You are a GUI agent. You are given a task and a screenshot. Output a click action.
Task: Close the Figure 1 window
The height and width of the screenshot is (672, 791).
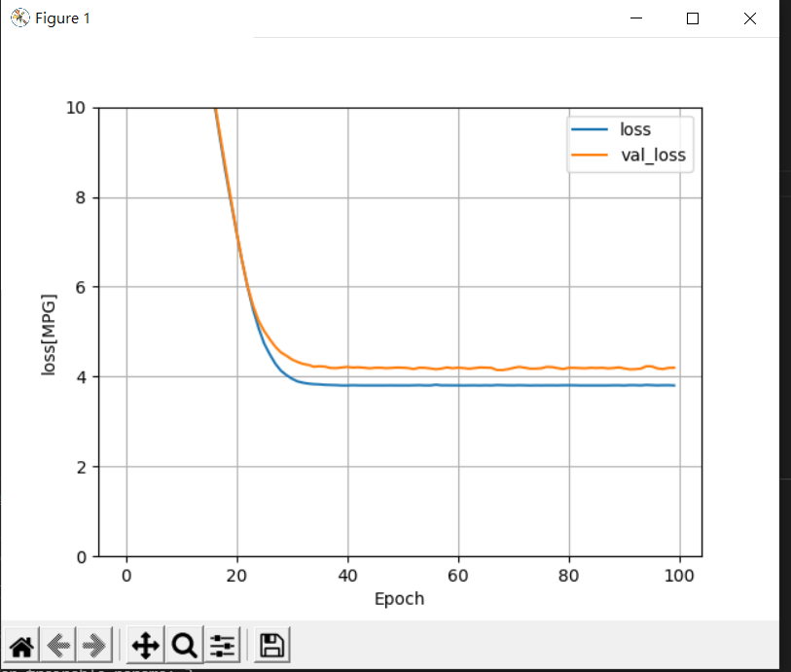[x=749, y=18]
